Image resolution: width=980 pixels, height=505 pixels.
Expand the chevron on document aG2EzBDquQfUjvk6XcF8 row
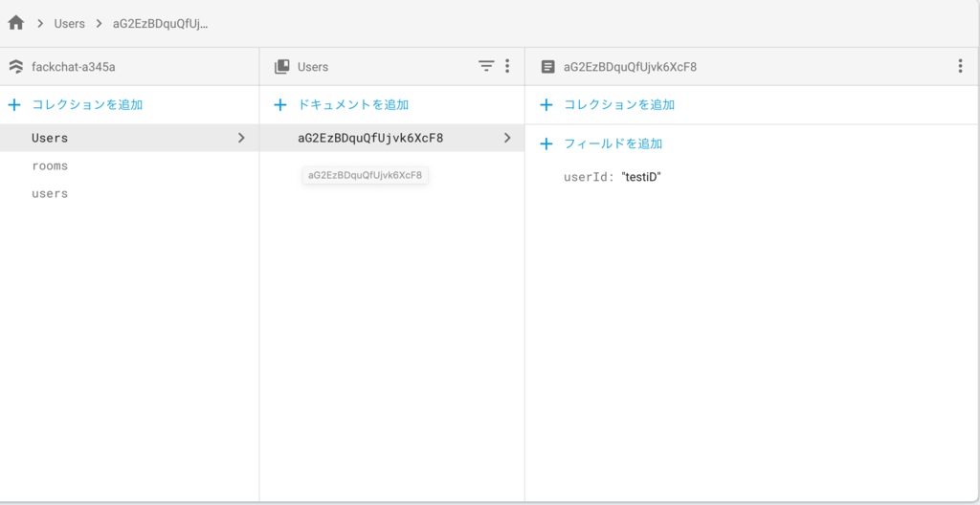pos(507,138)
